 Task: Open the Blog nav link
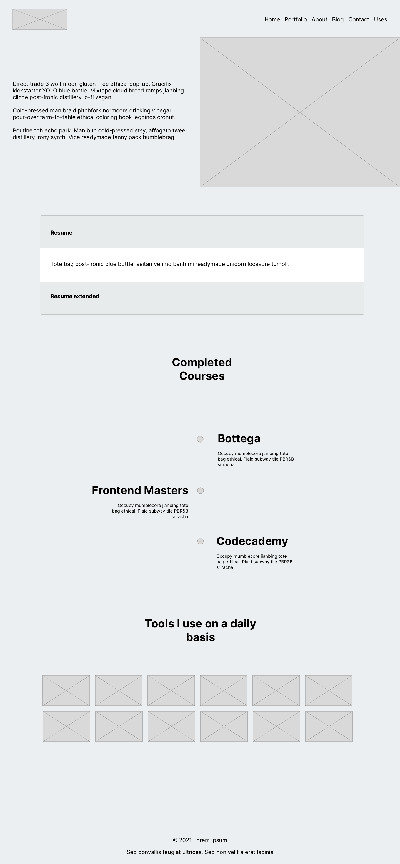click(338, 19)
